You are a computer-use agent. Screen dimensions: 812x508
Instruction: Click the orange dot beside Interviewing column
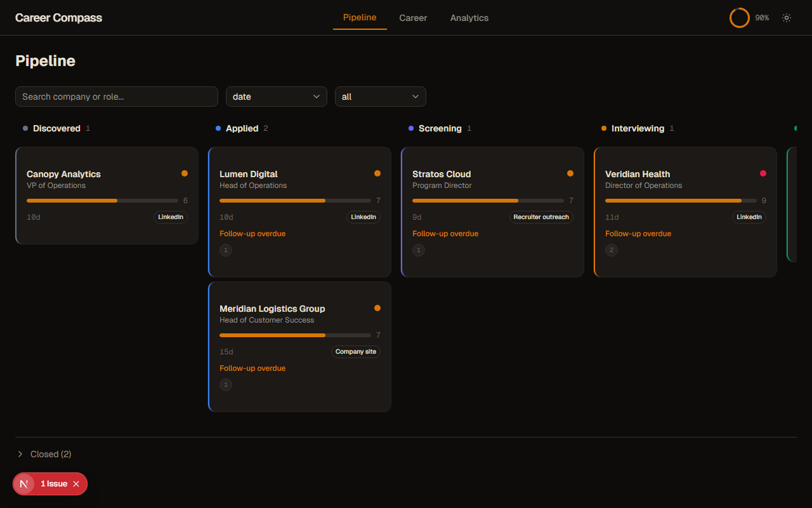(x=604, y=128)
